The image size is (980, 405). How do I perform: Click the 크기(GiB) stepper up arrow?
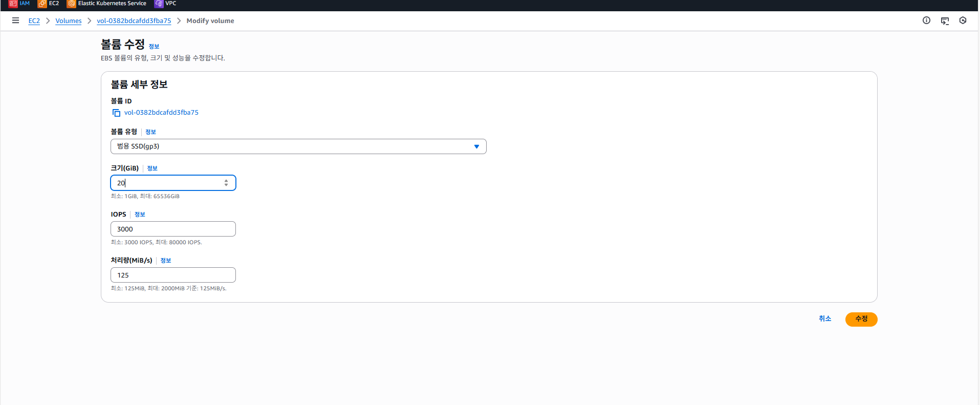pyautogui.click(x=226, y=180)
